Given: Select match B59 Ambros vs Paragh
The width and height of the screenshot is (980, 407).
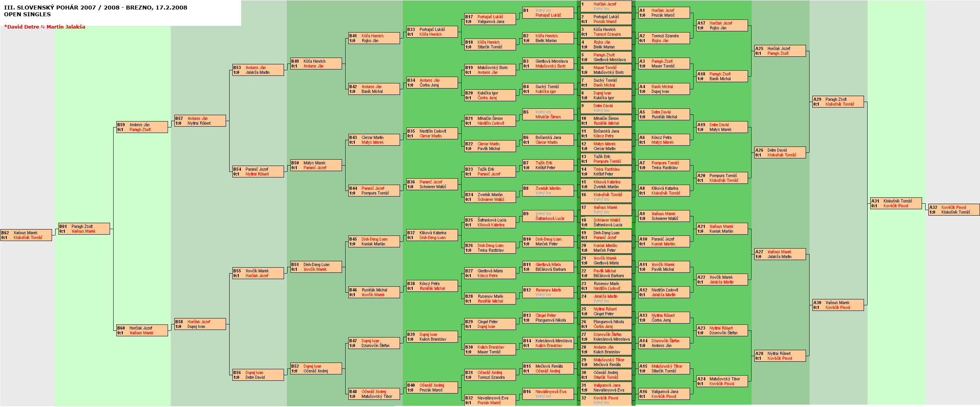Looking at the screenshot, I should click(x=142, y=127).
